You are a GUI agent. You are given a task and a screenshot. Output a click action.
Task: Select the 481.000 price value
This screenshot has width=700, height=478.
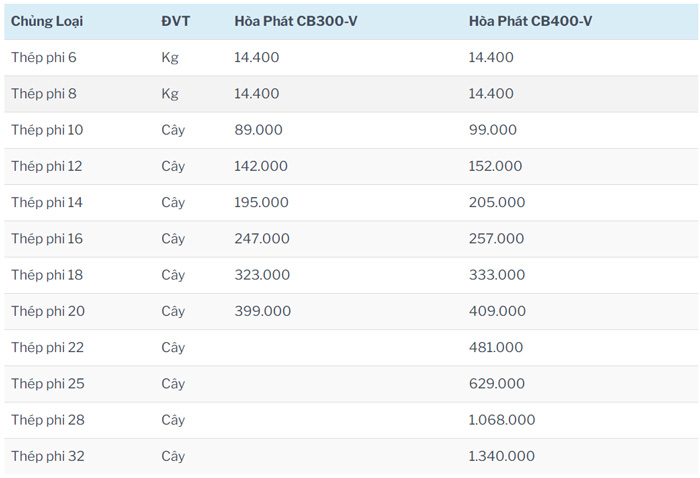click(495, 347)
